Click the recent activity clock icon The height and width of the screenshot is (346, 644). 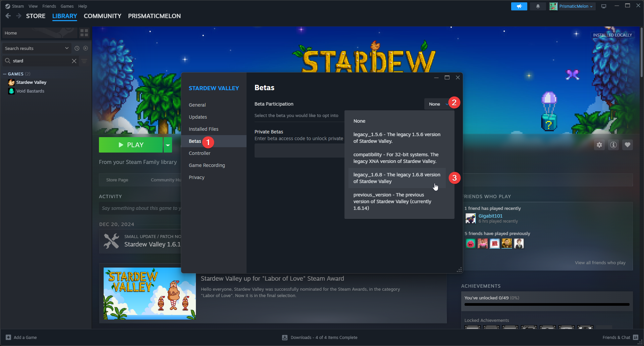click(77, 48)
